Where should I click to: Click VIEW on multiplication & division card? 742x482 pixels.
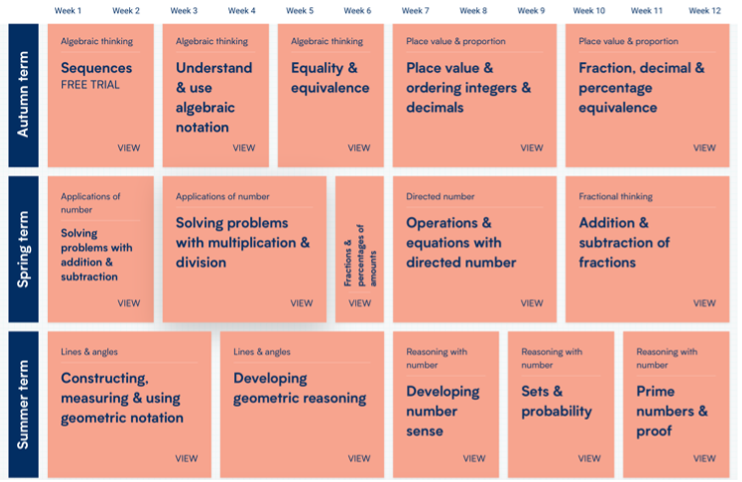(x=301, y=303)
